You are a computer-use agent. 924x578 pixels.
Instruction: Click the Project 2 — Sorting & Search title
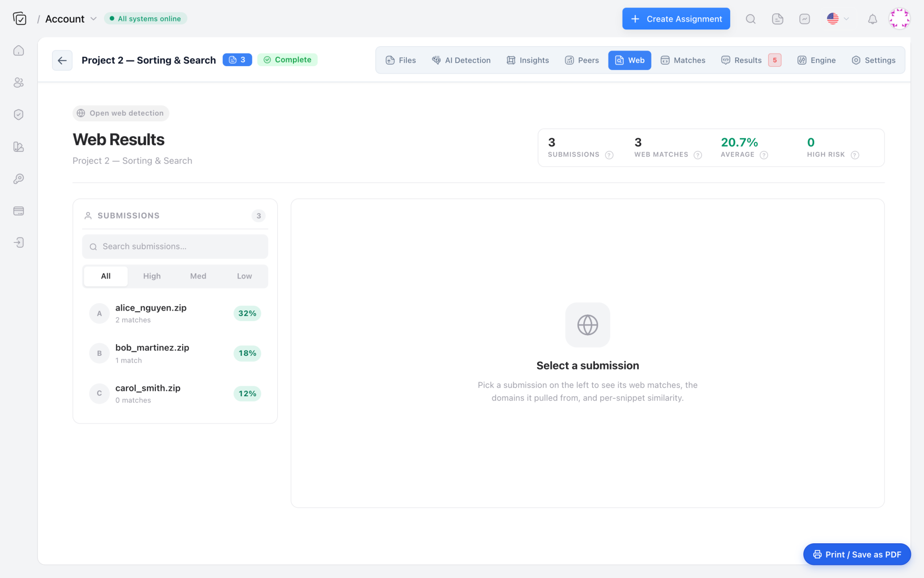tap(149, 60)
